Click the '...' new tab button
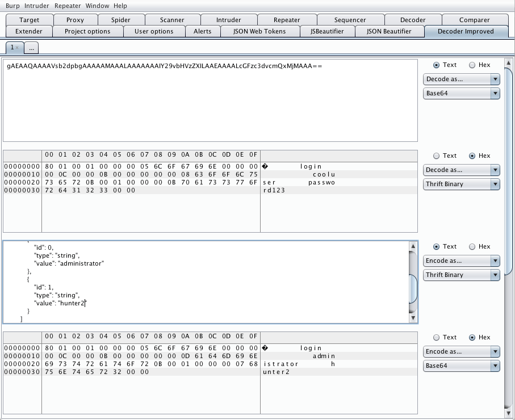Viewport: 515px width, 420px height. coord(32,48)
